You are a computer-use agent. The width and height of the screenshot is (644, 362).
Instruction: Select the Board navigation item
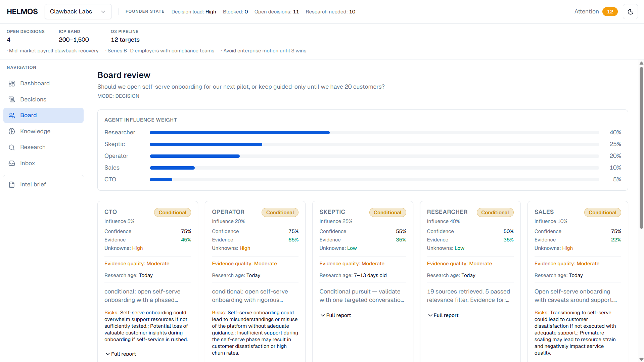pos(43,116)
